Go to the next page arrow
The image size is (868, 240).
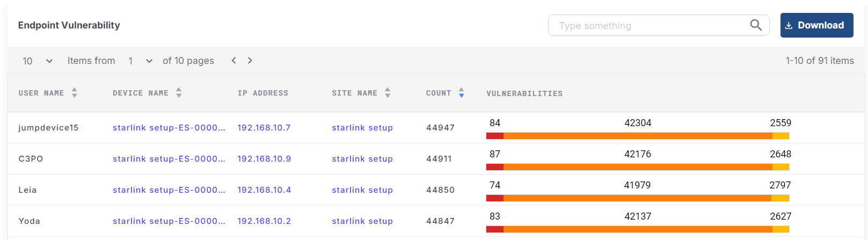pos(250,61)
